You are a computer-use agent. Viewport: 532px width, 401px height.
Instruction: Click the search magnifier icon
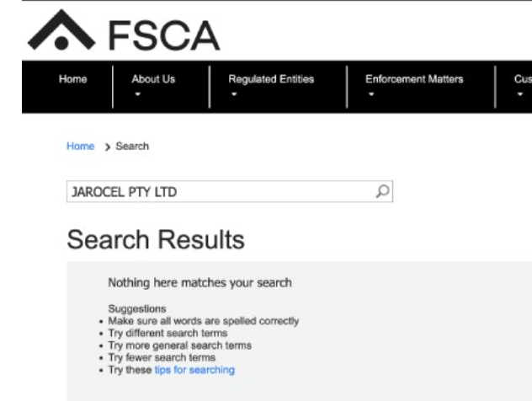(x=383, y=192)
